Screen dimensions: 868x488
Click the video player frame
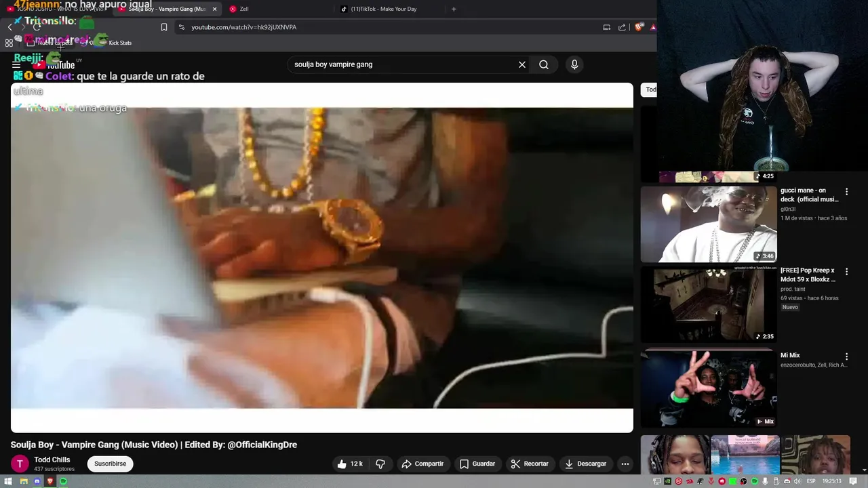pos(322,258)
